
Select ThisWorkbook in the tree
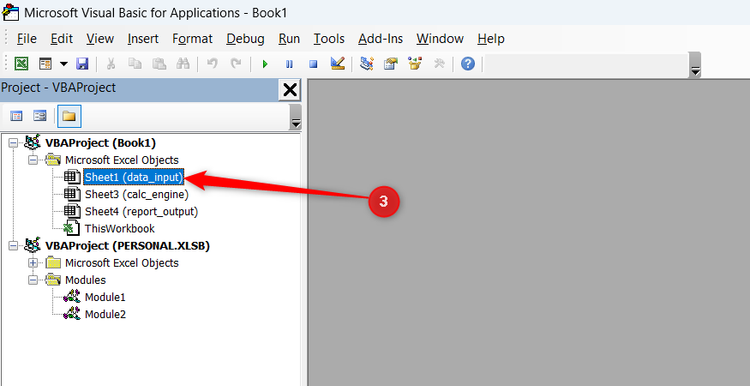(120, 229)
